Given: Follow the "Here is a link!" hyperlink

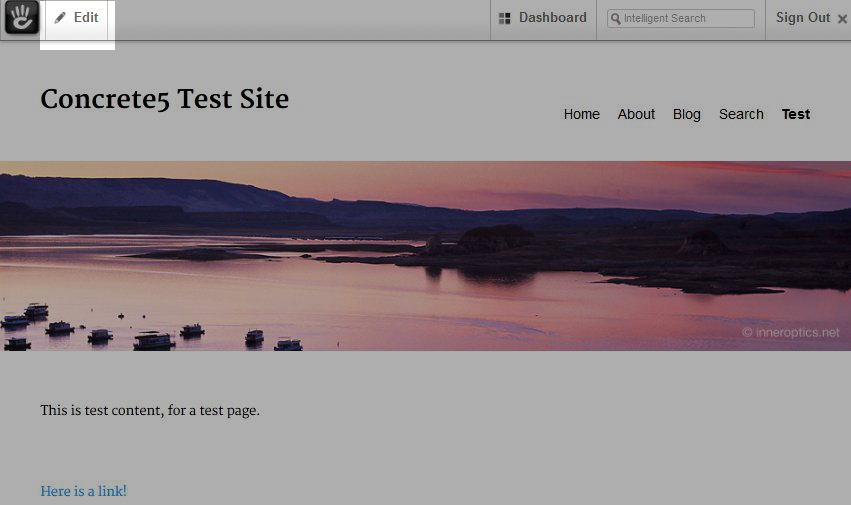Looking at the screenshot, I should [83, 491].
